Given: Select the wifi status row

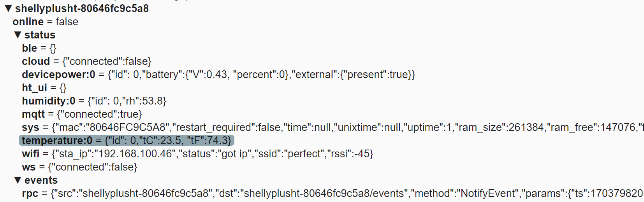Looking at the screenshot, I should coord(197,154).
